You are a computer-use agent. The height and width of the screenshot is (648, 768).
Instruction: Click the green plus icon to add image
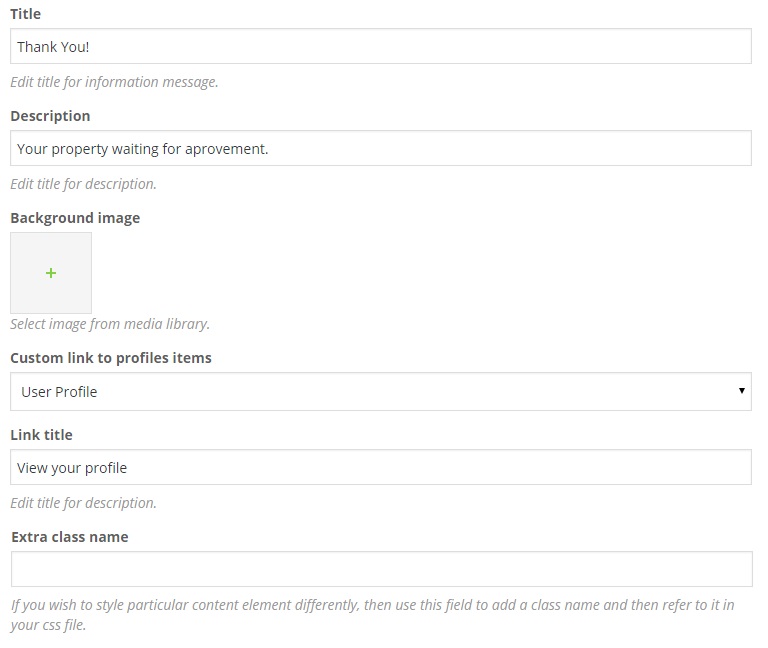point(51,273)
